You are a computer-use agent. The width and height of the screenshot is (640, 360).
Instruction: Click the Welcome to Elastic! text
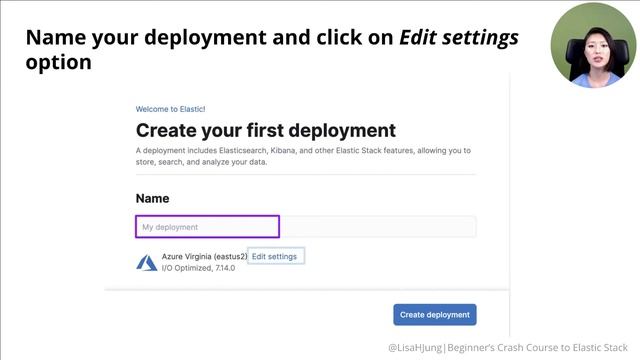171,109
